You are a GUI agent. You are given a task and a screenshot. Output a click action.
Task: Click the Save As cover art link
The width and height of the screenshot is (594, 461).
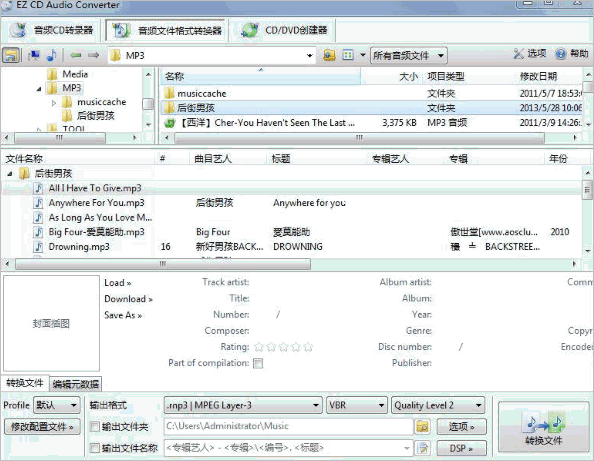tap(123, 315)
